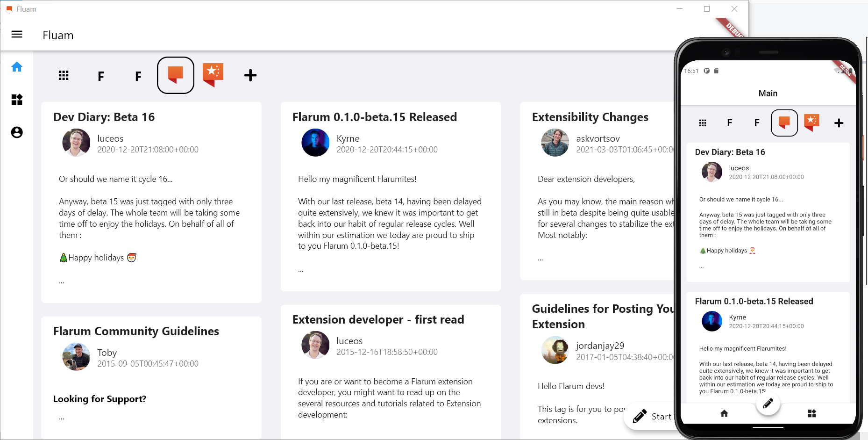
Task: Open the widgets icon in desktop sidebar
Action: click(x=17, y=100)
